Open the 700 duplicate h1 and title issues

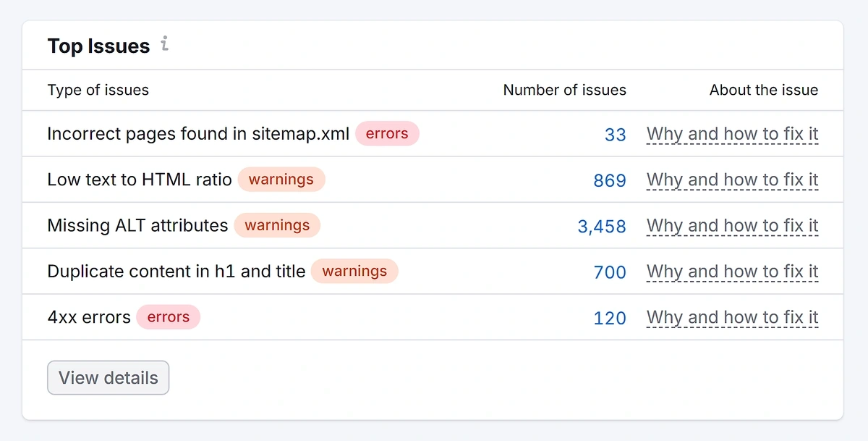point(610,272)
